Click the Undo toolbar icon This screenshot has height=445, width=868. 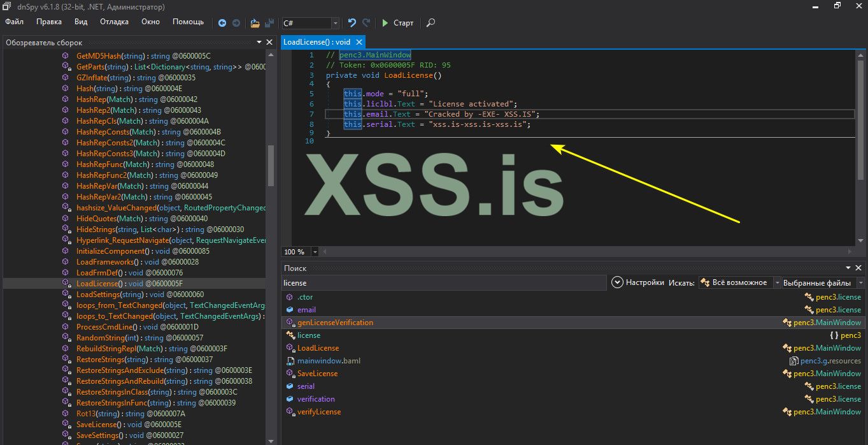pyautogui.click(x=352, y=23)
